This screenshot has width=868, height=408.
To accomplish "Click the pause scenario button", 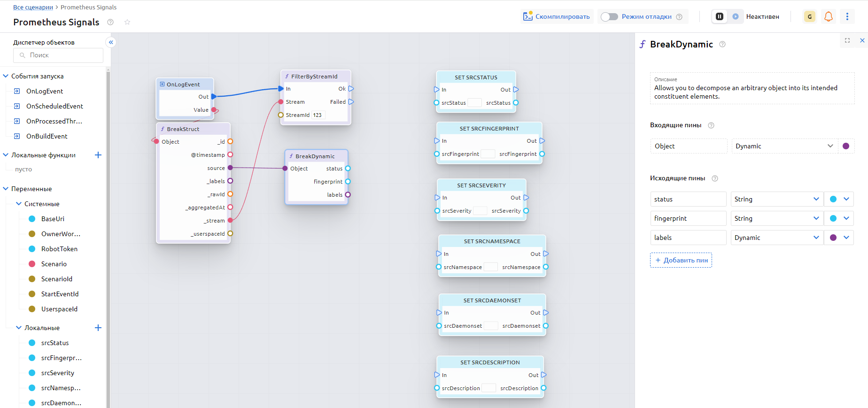I will click(719, 16).
